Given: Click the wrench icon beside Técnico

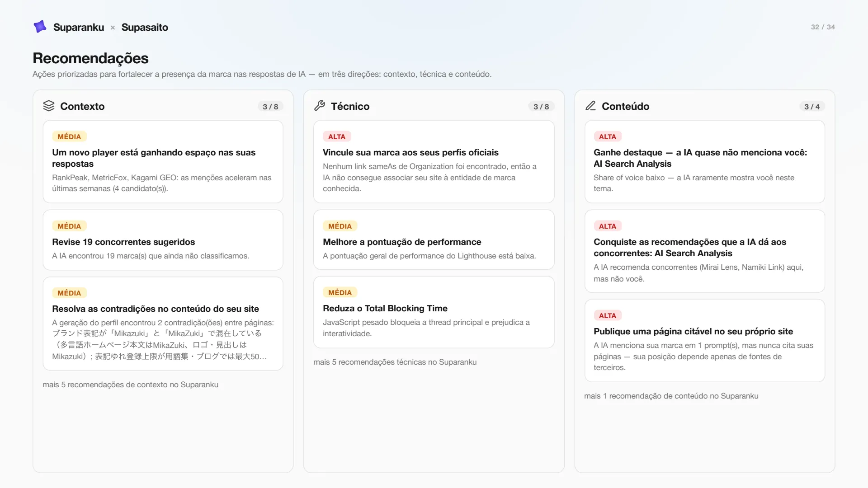Looking at the screenshot, I should click(x=320, y=106).
